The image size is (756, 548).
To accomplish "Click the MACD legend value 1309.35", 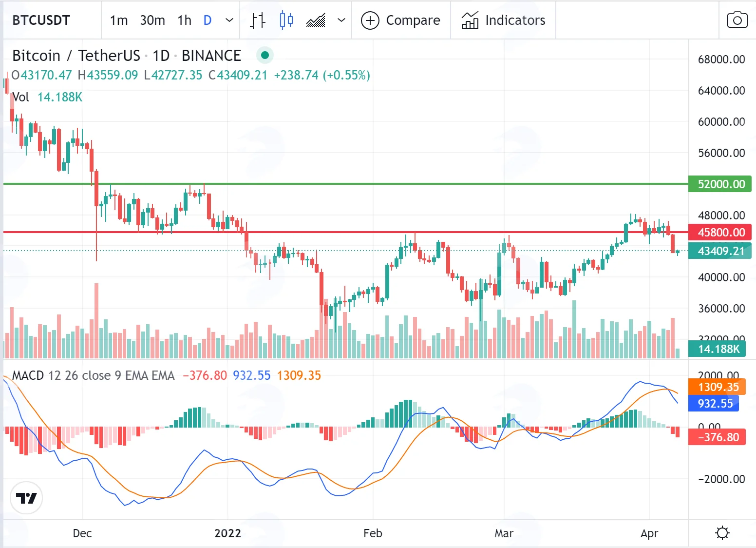I will [x=299, y=375].
